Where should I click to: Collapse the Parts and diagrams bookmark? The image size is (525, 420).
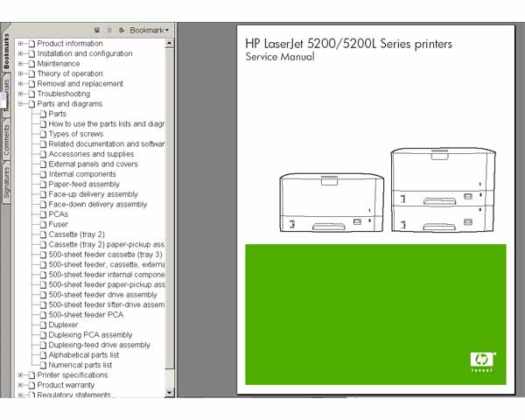pyautogui.click(x=21, y=104)
